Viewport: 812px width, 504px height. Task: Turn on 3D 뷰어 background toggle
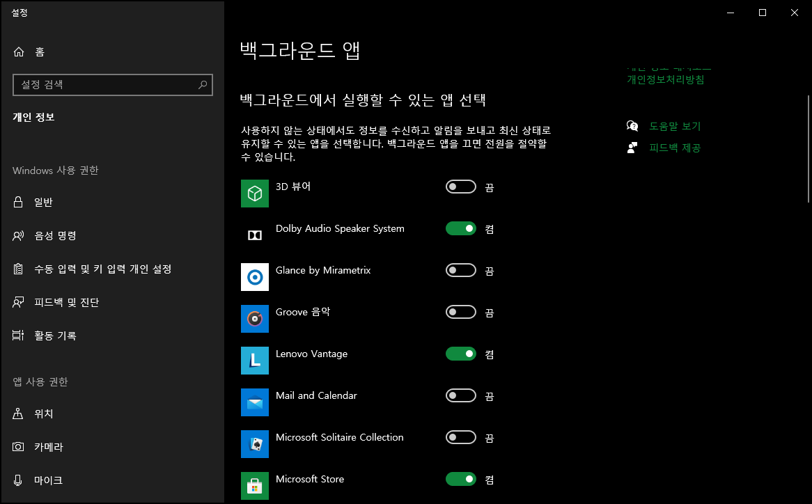click(461, 187)
